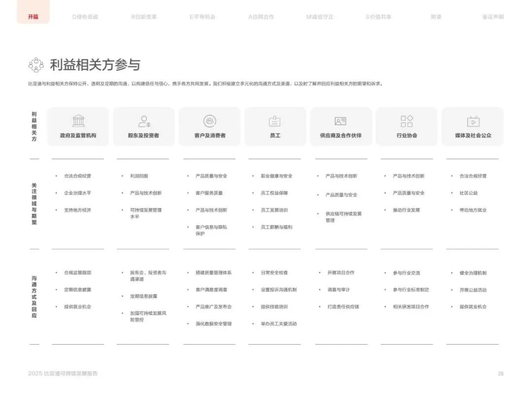The width and height of the screenshot is (532, 395).
Task: Open the S价值共享 tab
Action: (378, 17)
